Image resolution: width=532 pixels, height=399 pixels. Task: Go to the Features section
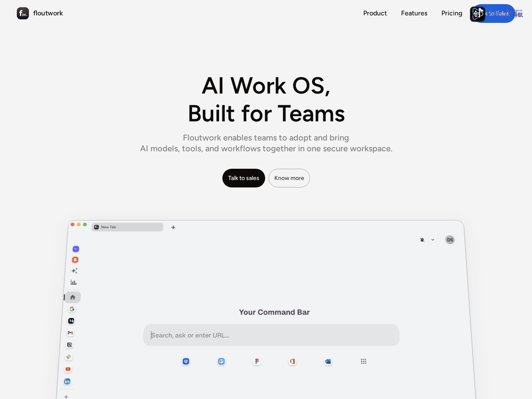(414, 13)
